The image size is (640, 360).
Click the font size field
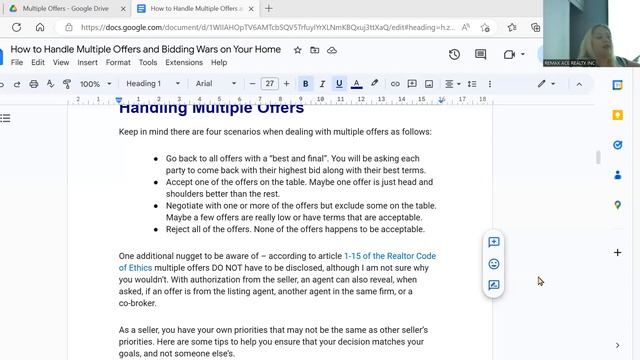tap(269, 84)
